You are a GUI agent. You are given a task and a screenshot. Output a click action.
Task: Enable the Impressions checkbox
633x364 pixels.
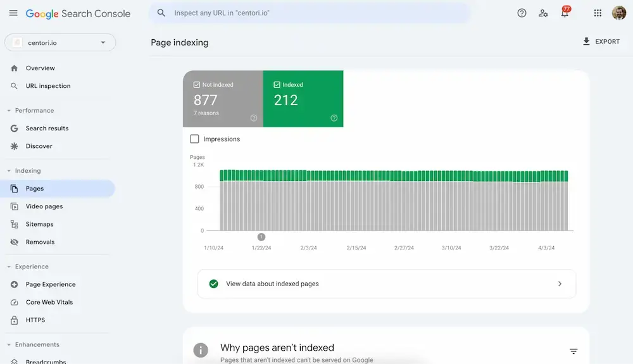point(195,139)
